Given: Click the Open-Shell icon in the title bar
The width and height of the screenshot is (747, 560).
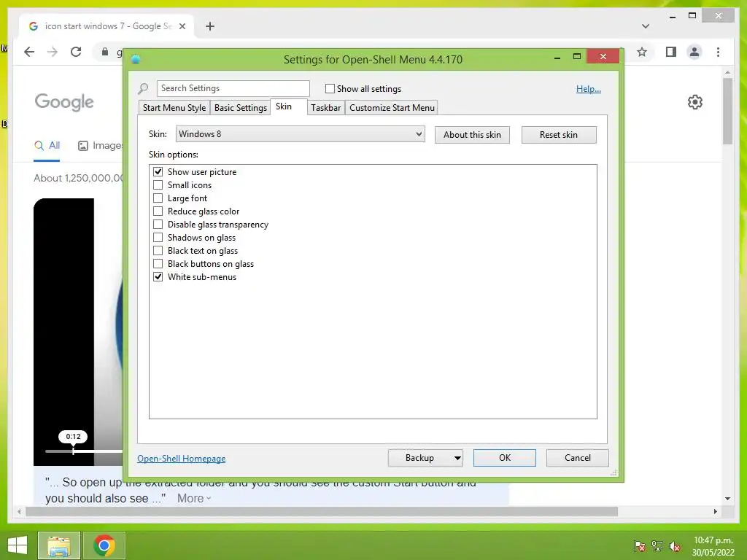Looking at the screenshot, I should click(136, 59).
